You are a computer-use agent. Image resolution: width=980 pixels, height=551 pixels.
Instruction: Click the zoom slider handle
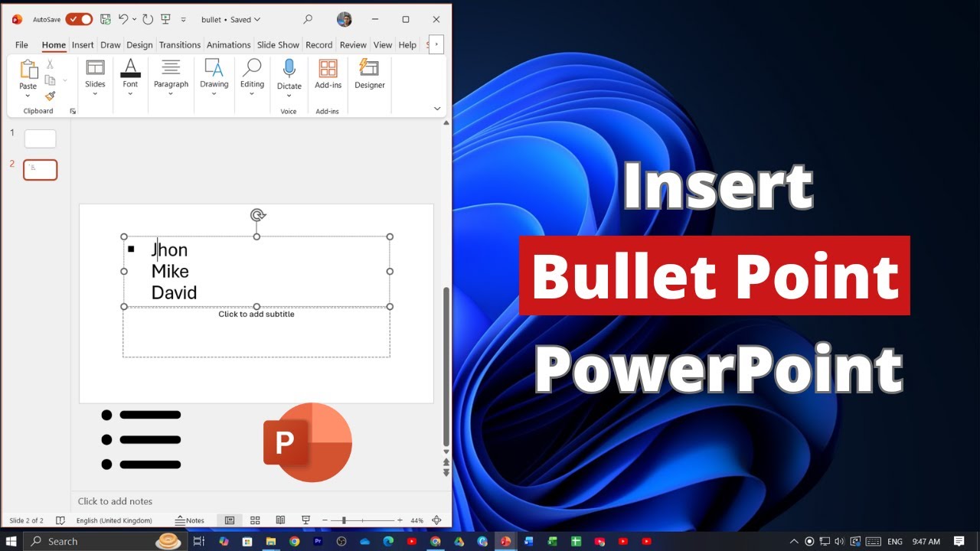344,520
